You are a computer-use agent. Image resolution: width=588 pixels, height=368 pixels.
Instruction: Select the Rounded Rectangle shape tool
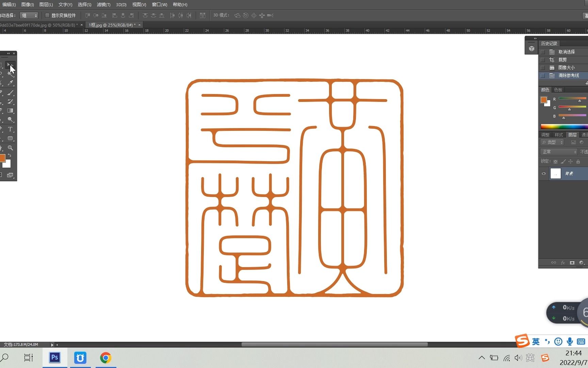point(11,138)
